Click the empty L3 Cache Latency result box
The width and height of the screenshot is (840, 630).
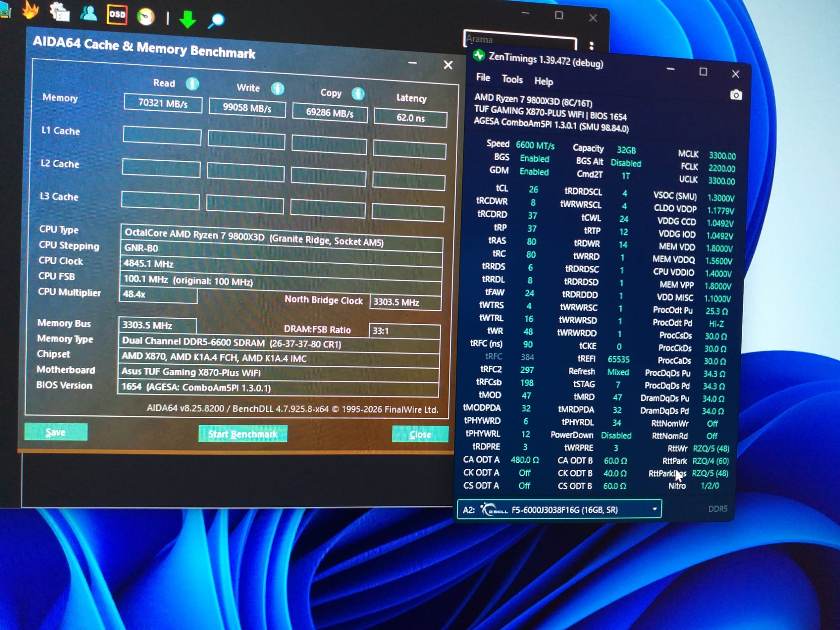408,213
